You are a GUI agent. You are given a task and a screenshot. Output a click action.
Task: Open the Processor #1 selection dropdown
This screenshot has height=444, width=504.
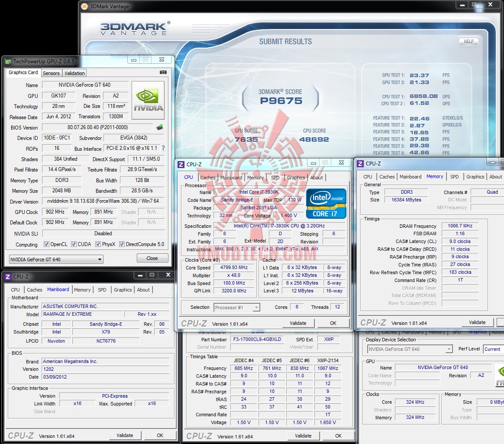point(236,308)
